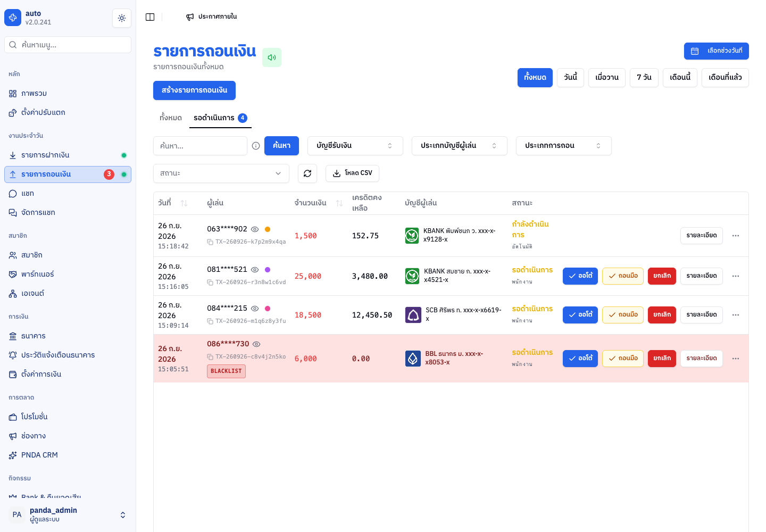This screenshot has width=766, height=532.
Task: Expand the สถานะ filter dropdown
Action: pos(221,173)
